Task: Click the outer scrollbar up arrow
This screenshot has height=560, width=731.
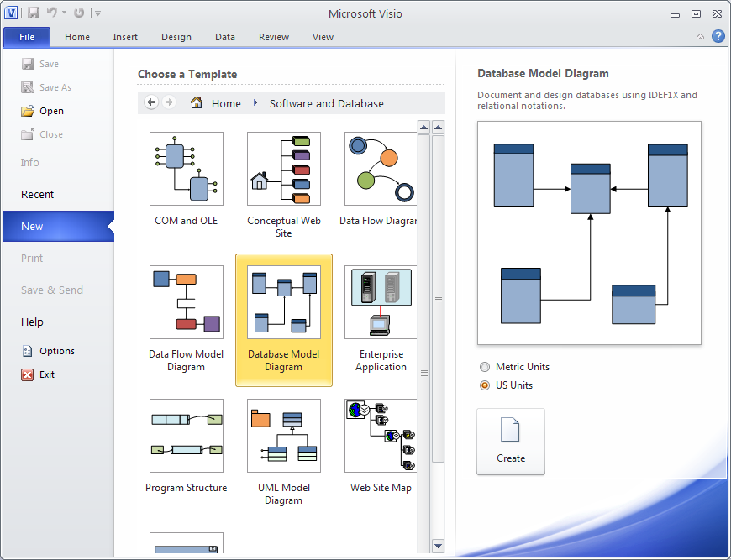Action: coord(438,127)
